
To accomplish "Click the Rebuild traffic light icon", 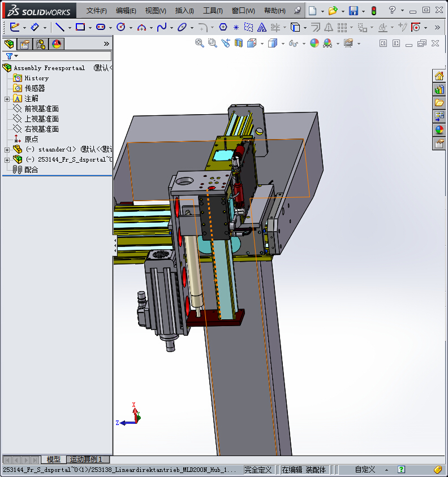I will pyautogui.click(x=373, y=11).
